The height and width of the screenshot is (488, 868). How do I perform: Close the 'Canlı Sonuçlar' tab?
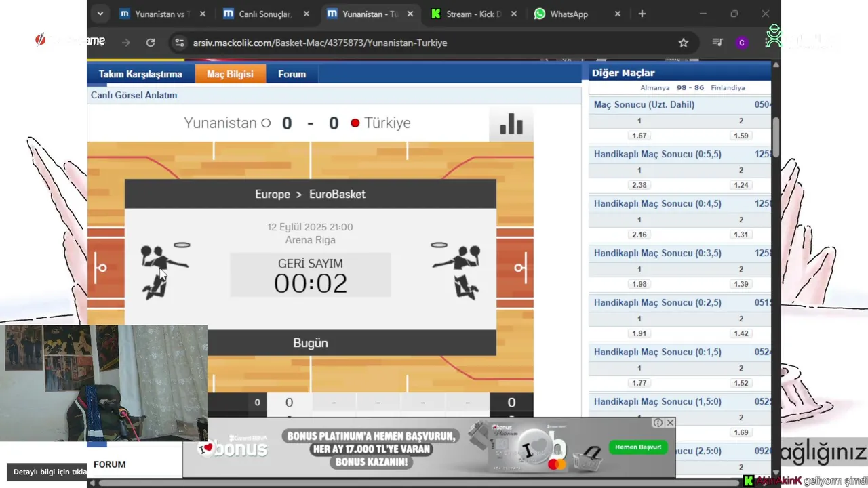click(307, 14)
